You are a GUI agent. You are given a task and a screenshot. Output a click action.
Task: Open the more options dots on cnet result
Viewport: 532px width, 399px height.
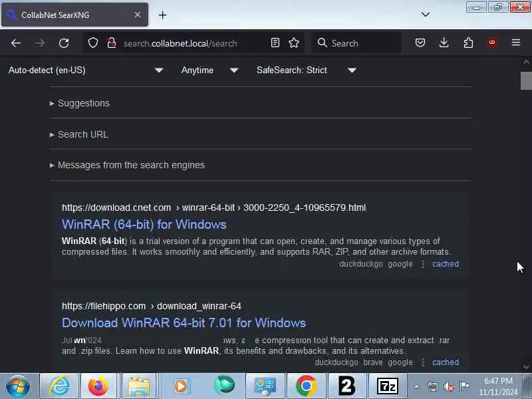tap(423, 264)
